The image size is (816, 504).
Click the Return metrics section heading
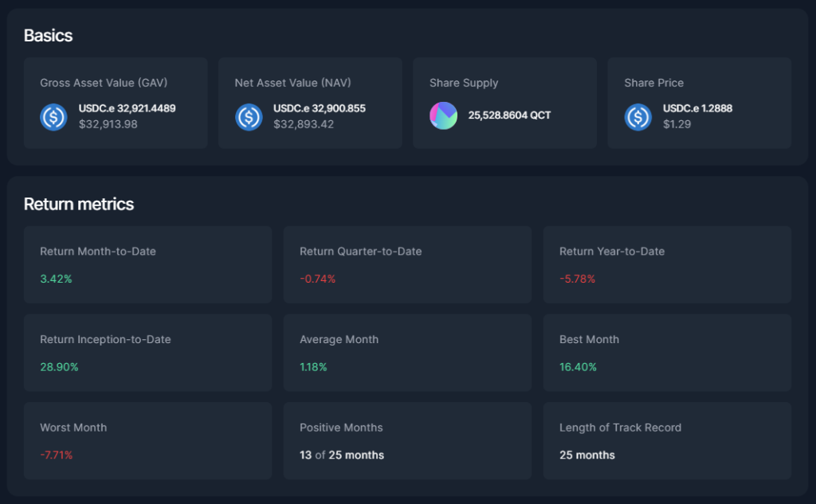click(x=79, y=204)
